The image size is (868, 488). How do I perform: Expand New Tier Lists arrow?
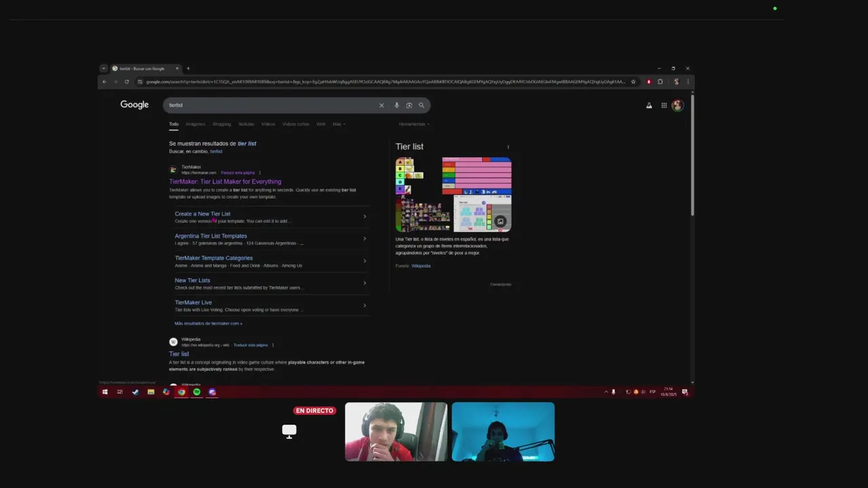(x=364, y=283)
